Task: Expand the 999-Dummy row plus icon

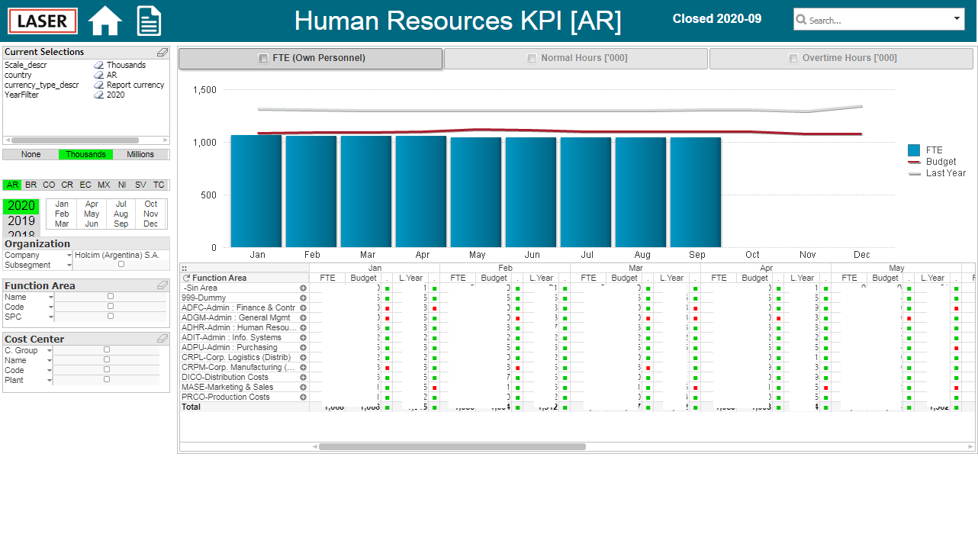Action: click(x=303, y=298)
